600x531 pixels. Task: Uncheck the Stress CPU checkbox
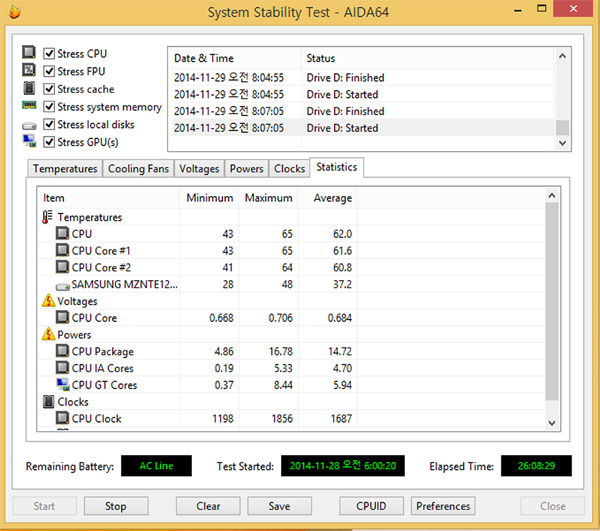[x=49, y=53]
